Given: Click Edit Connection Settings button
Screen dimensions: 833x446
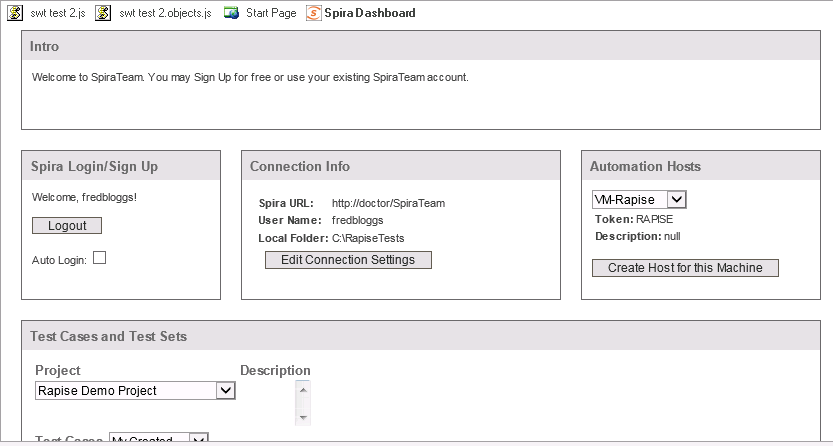Looking at the screenshot, I should 347,260.
